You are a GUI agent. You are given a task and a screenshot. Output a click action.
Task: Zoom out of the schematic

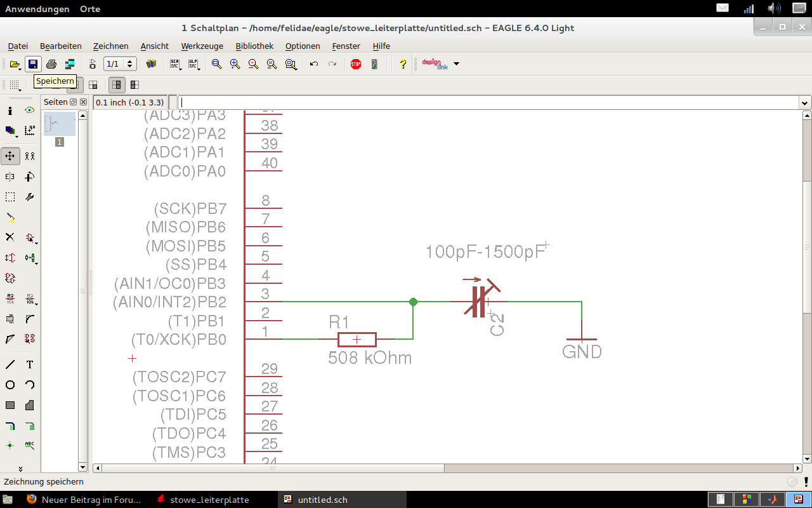[x=253, y=64]
